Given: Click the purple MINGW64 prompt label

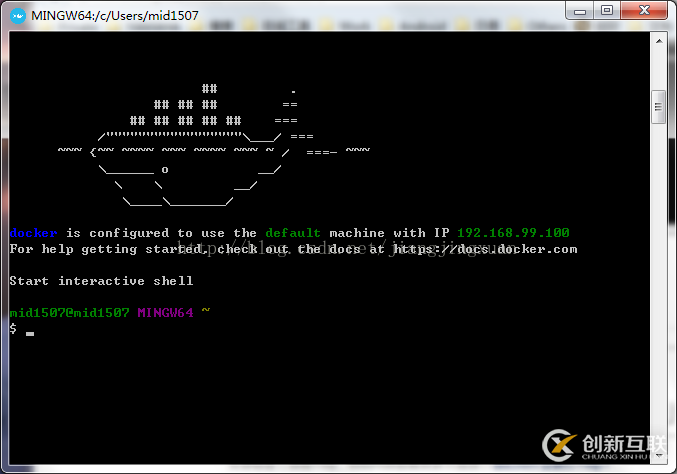Looking at the screenshot, I should click(x=165, y=313).
